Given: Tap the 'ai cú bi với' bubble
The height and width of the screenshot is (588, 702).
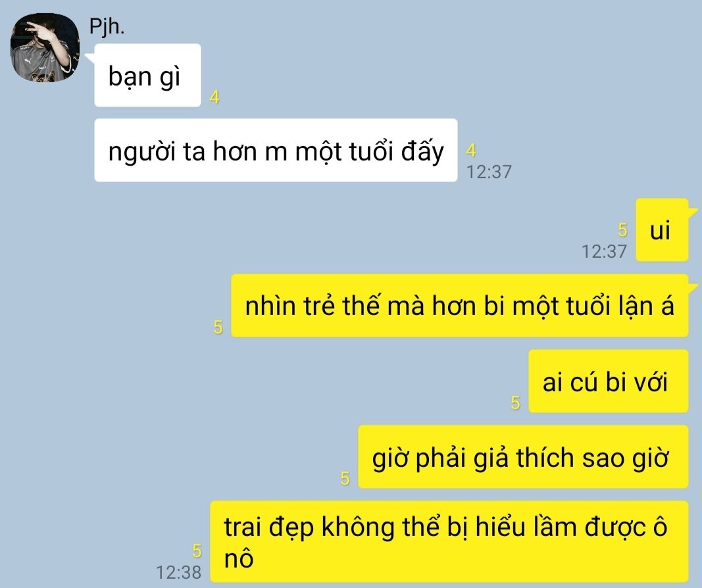Looking at the screenshot, I should click(x=608, y=381).
